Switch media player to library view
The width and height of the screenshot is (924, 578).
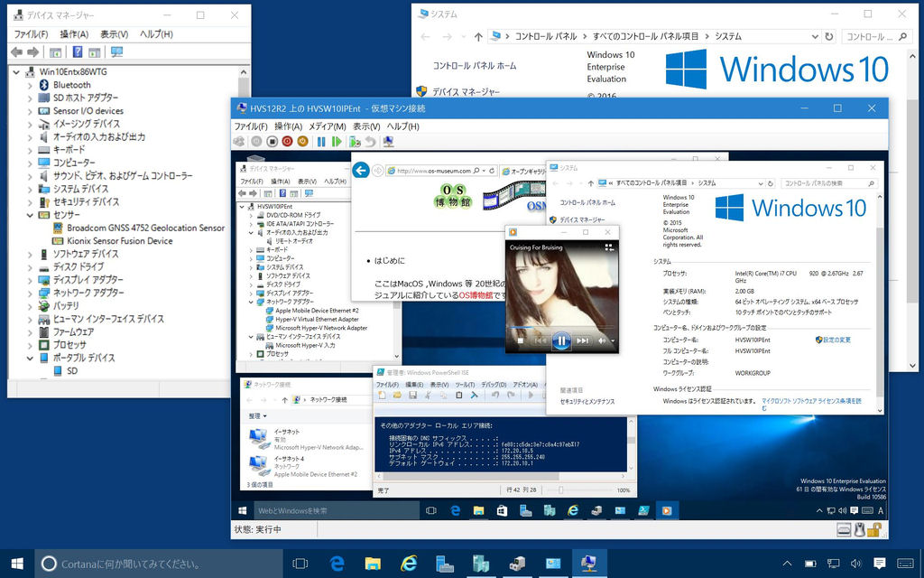coord(609,247)
